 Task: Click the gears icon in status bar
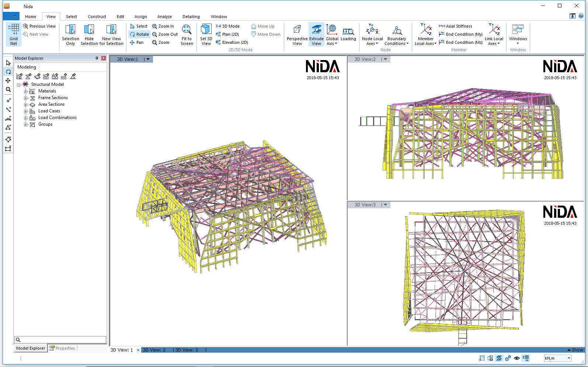[508, 358]
